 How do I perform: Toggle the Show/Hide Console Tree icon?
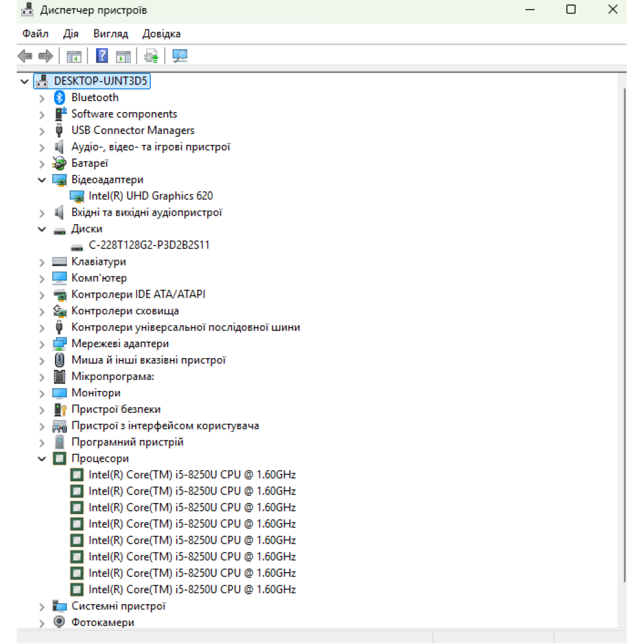coord(74,56)
